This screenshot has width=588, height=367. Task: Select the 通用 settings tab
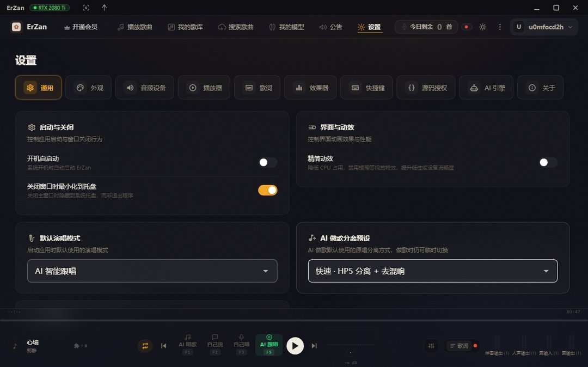(x=39, y=88)
